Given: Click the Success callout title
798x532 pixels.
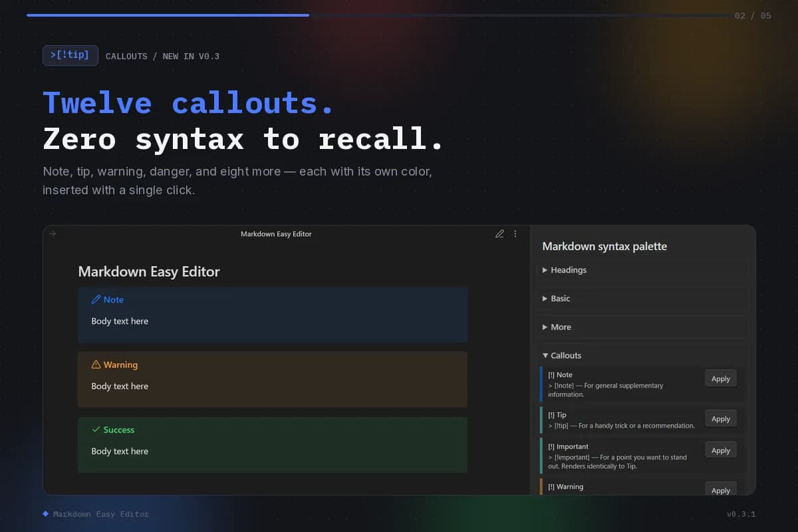Looking at the screenshot, I should click(x=119, y=430).
